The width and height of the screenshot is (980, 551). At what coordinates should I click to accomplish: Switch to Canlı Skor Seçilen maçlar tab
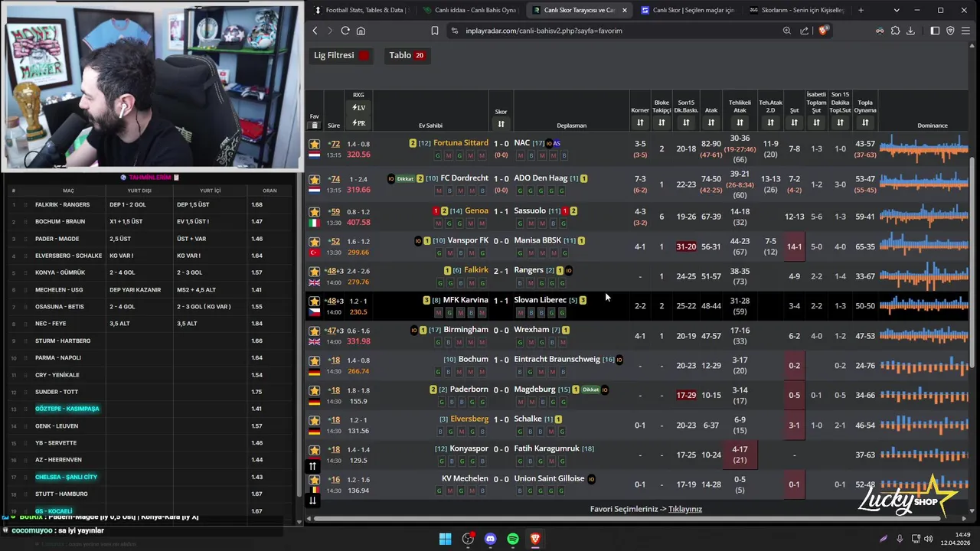pos(688,10)
